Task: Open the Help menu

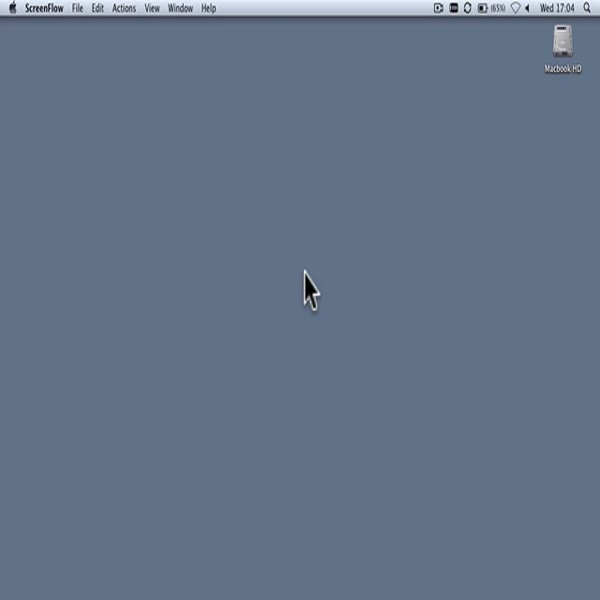Action: [x=208, y=8]
